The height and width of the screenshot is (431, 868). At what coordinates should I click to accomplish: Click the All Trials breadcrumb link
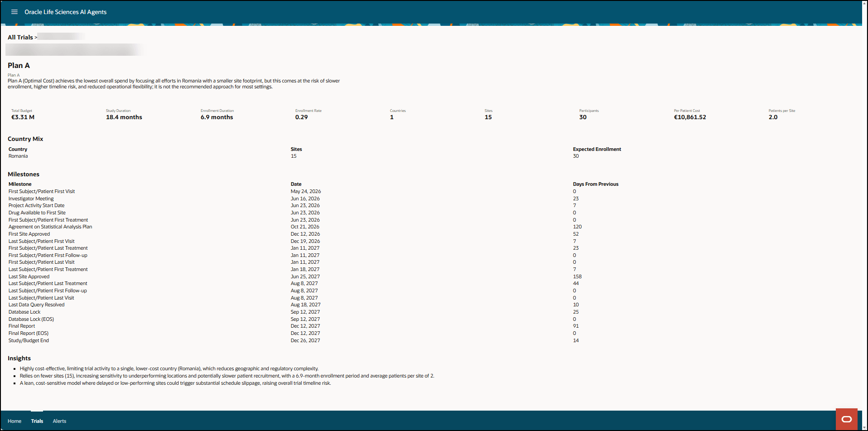coord(20,37)
